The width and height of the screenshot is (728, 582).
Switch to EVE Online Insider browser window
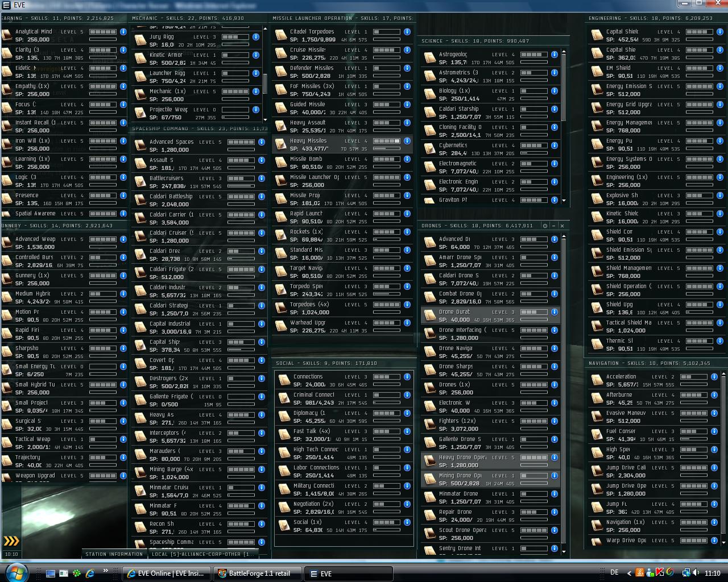[167, 573]
